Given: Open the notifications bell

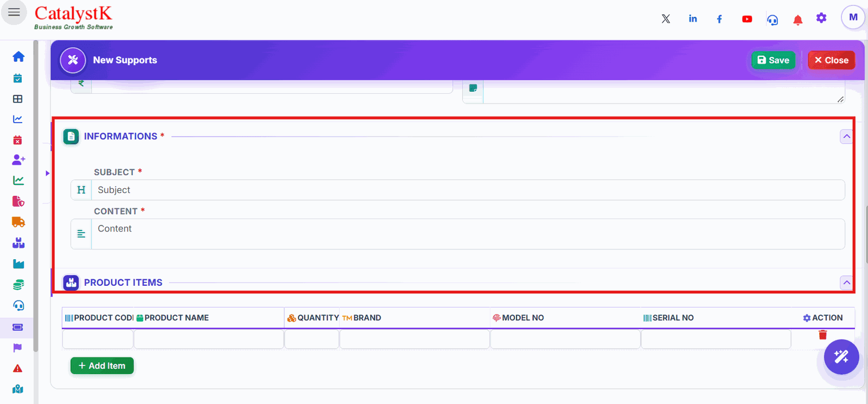Looking at the screenshot, I should [x=797, y=20].
